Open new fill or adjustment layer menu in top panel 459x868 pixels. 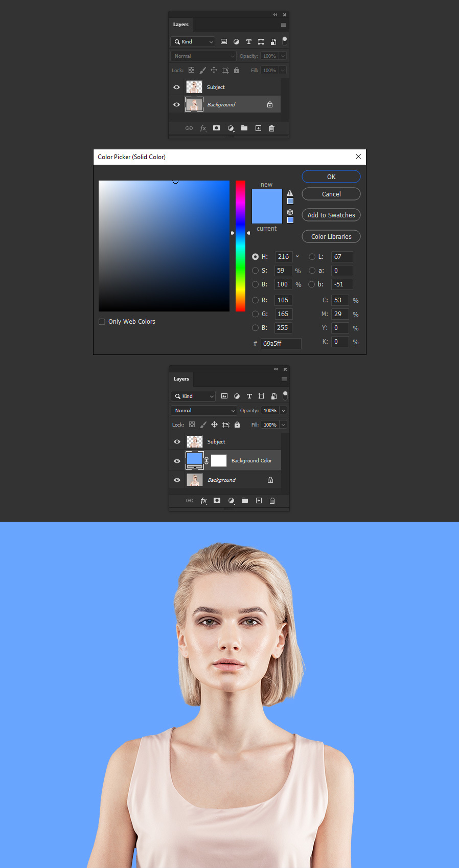[x=231, y=128]
